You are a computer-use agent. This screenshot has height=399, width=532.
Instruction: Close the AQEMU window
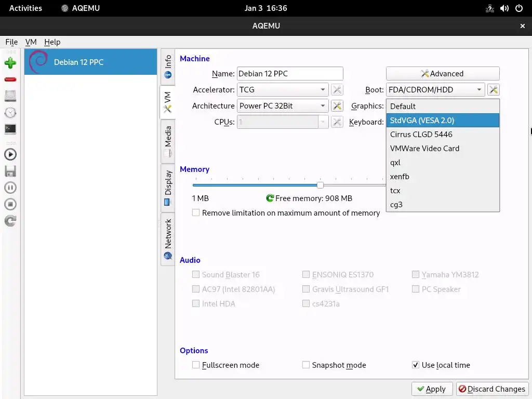tap(523, 26)
